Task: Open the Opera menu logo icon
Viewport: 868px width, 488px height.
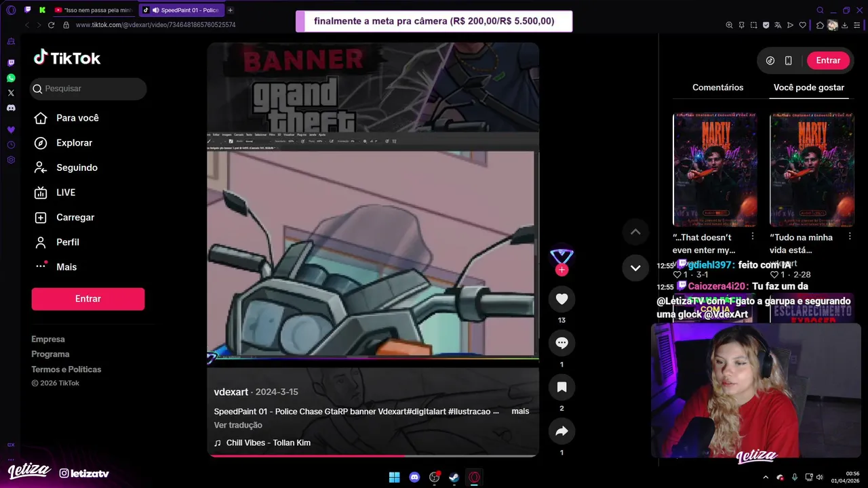Action: pos(11,10)
